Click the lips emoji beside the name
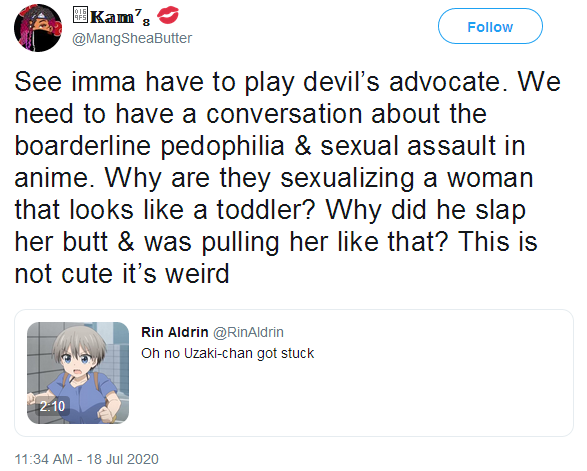 coord(167,15)
